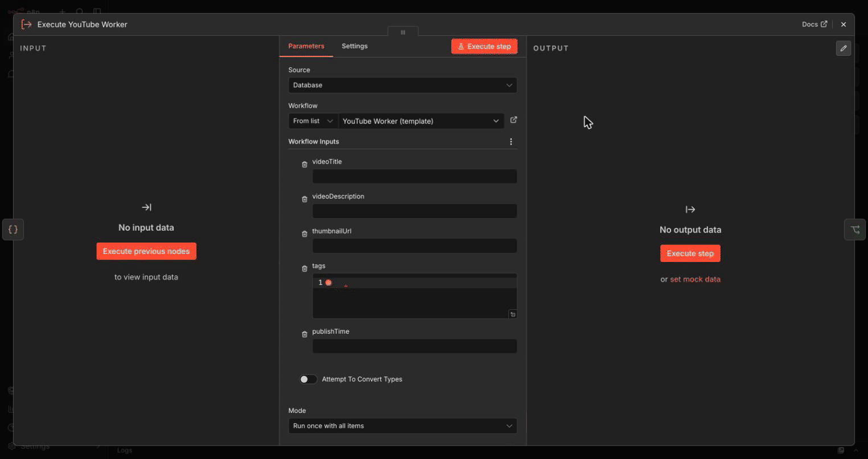Delete the tags workflow input
Viewport: 868px width, 459px height.
[305, 269]
